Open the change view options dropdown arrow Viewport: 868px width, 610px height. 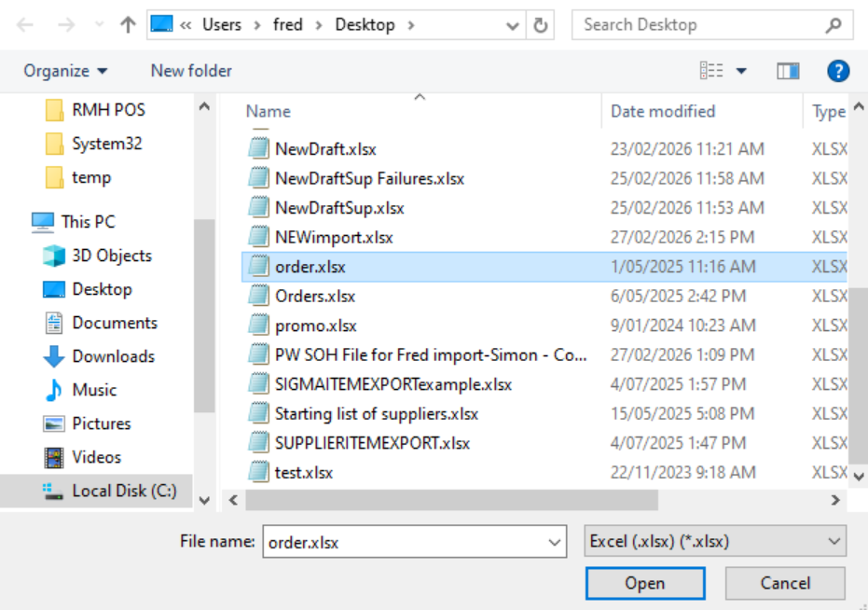742,71
